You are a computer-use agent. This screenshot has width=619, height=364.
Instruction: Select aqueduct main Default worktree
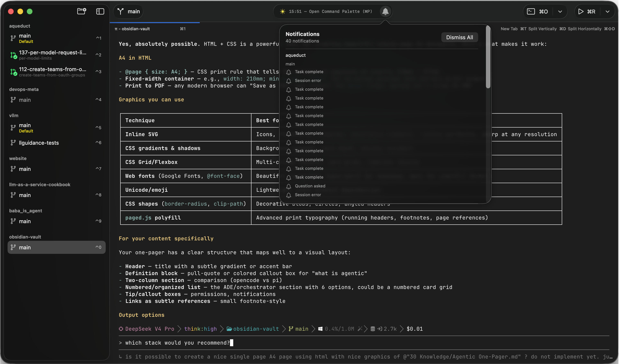point(56,38)
